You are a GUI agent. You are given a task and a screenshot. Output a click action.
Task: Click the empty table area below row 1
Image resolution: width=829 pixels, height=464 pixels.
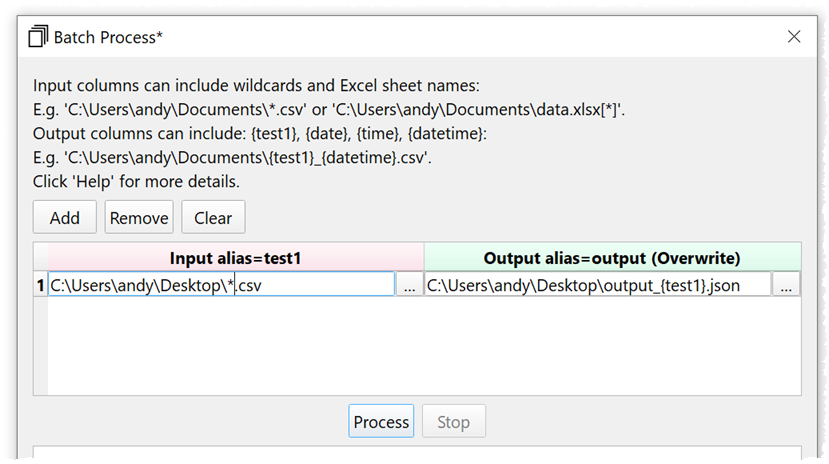[x=420, y=345]
